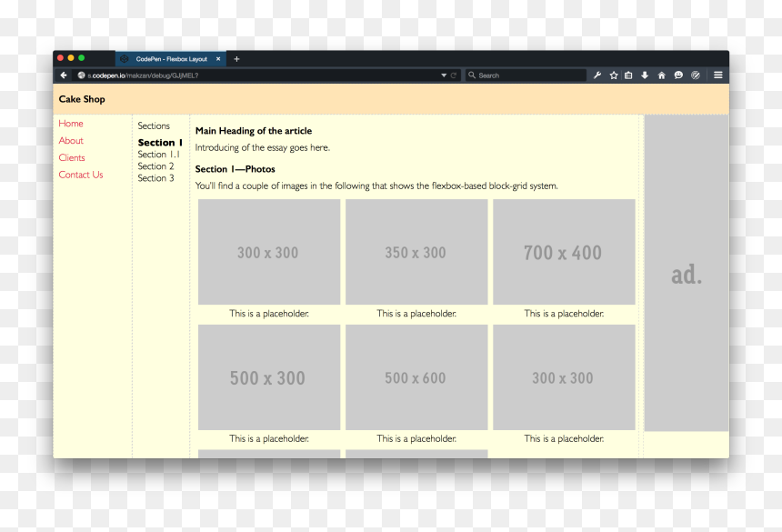Image resolution: width=782 pixels, height=532 pixels.
Task: Select Section 1 in the sections list
Action: tap(160, 143)
